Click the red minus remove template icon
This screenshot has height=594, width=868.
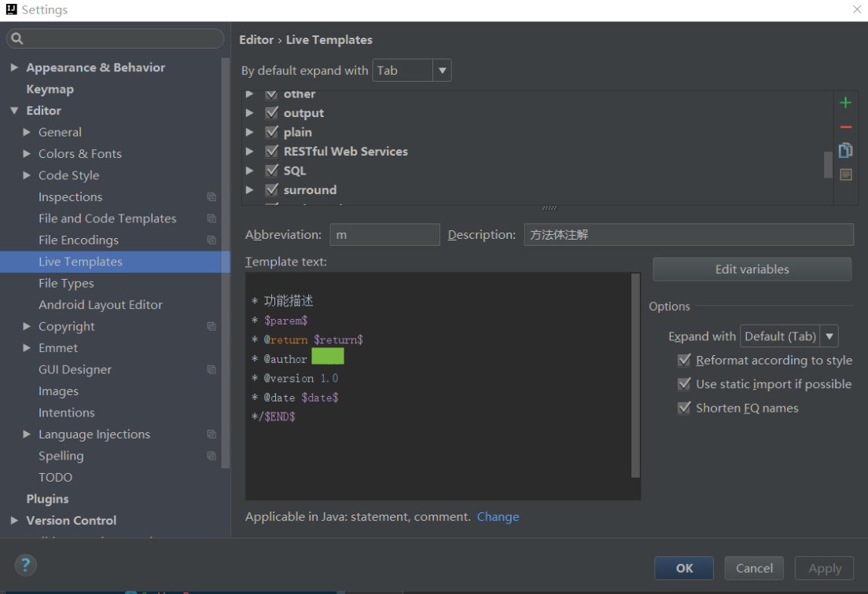point(845,126)
